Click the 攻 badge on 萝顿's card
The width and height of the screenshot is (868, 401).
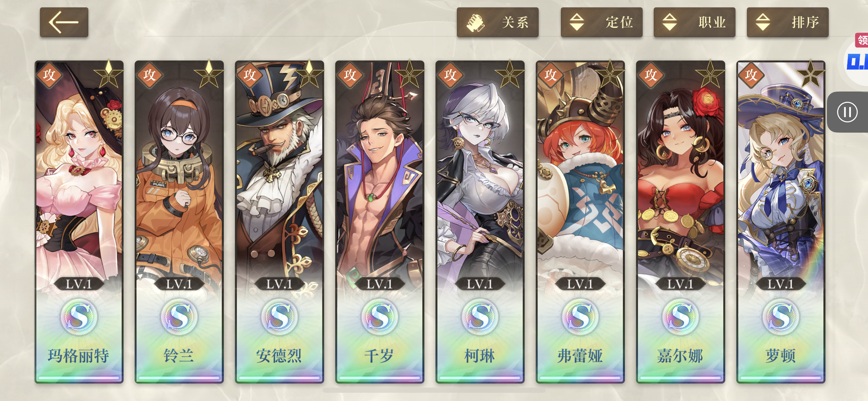[x=751, y=75]
